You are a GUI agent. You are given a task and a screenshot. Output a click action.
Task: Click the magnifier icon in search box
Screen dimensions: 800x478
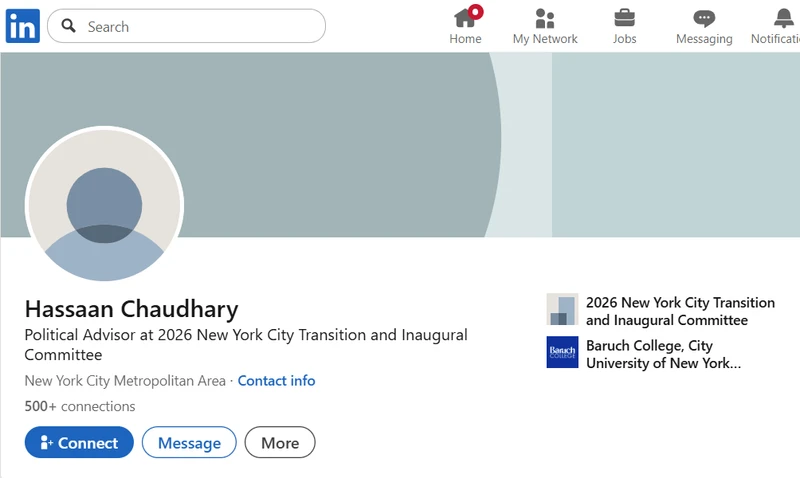point(68,26)
